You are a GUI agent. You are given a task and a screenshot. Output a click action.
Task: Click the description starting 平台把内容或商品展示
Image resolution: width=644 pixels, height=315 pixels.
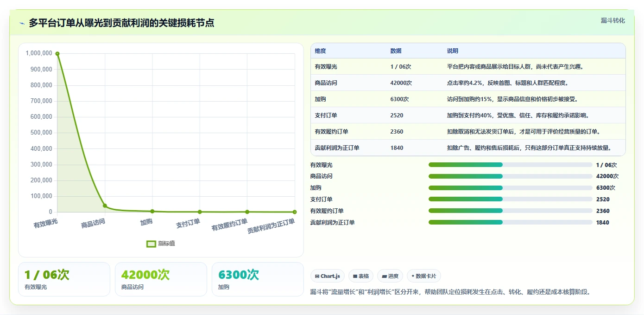515,67
